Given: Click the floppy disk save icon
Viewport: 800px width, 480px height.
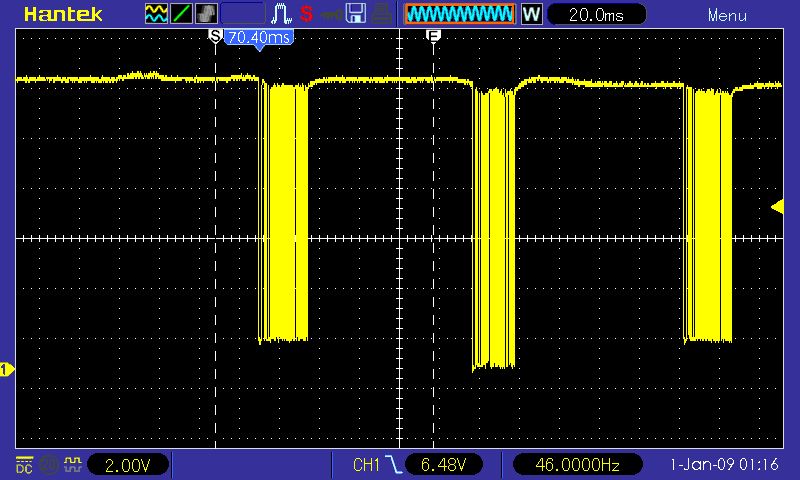Looking at the screenshot, I should tap(356, 14).
